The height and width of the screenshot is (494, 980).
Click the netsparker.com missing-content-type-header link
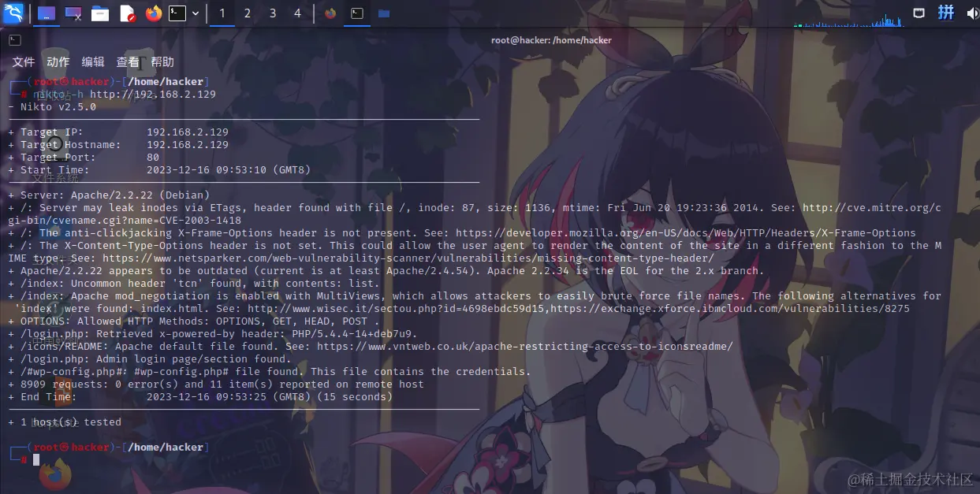[408, 258]
